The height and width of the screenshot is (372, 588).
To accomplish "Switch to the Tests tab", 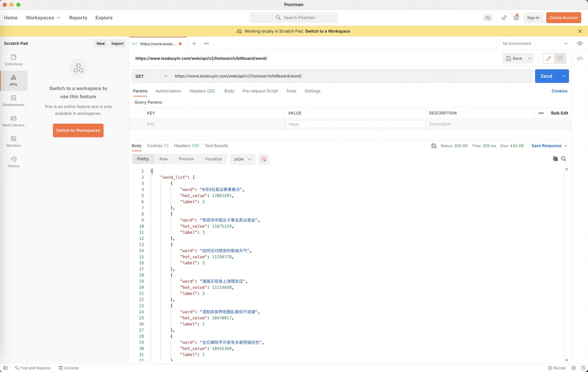I will click(x=291, y=91).
